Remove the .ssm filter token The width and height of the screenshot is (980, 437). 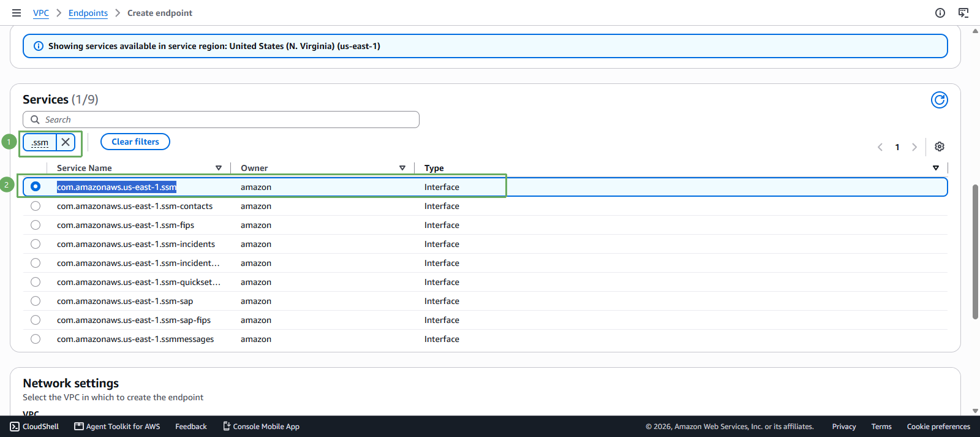point(66,142)
